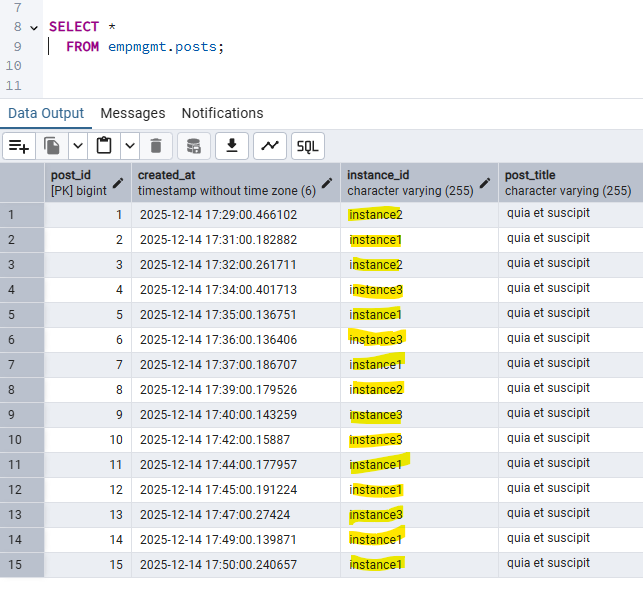Click the Paste clipboard icon
This screenshot has height=608, width=643.
coord(104,146)
